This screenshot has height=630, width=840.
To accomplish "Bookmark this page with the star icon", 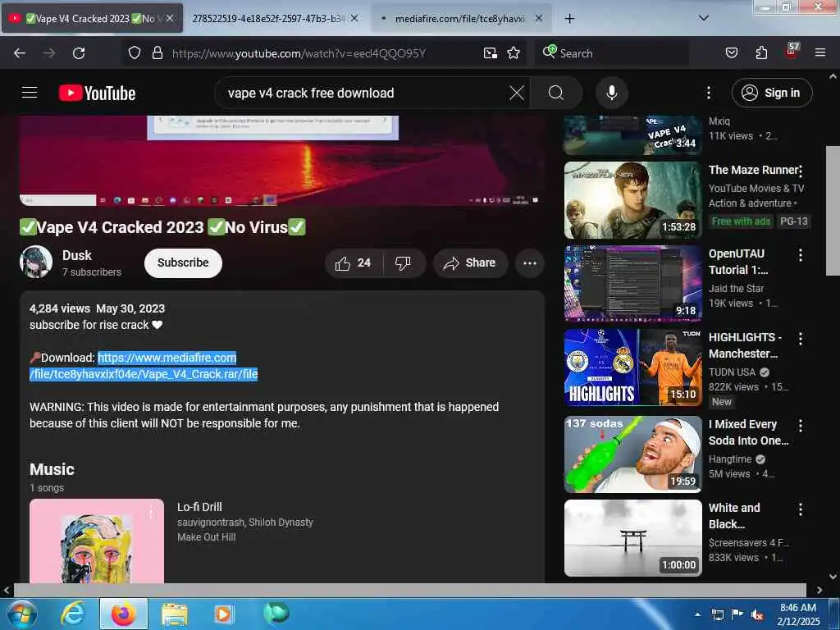I will click(514, 53).
